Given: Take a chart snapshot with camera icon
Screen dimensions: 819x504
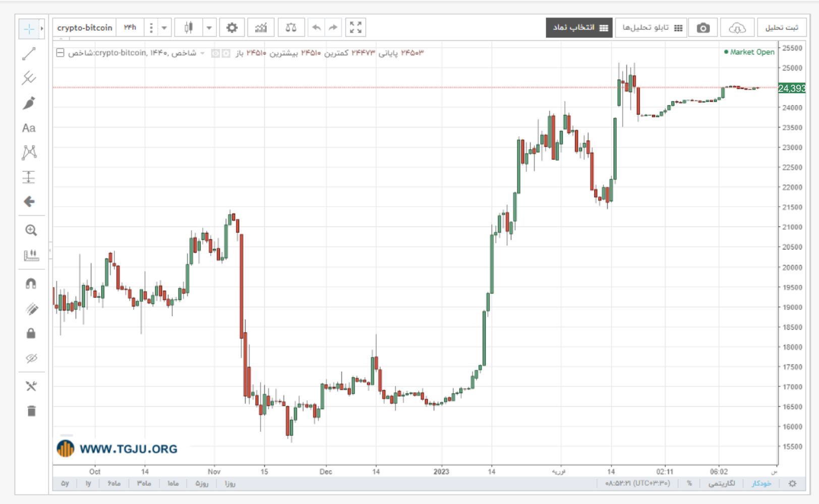Looking at the screenshot, I should click(x=703, y=28).
